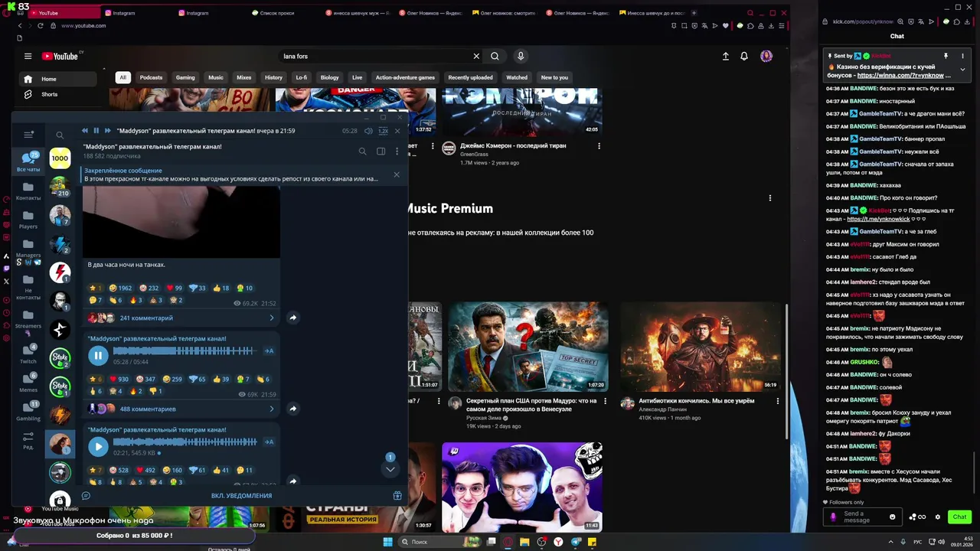Click the Telegram chat list search icon

pos(60,135)
